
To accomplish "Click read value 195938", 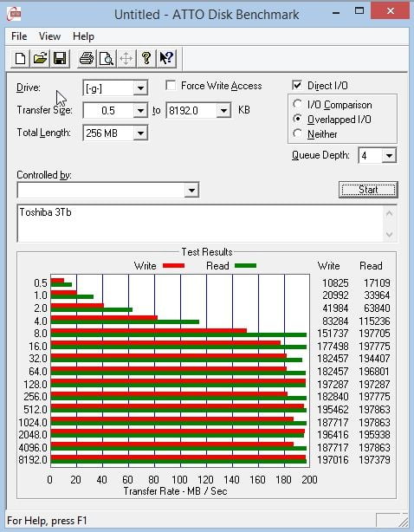I will (374, 435).
